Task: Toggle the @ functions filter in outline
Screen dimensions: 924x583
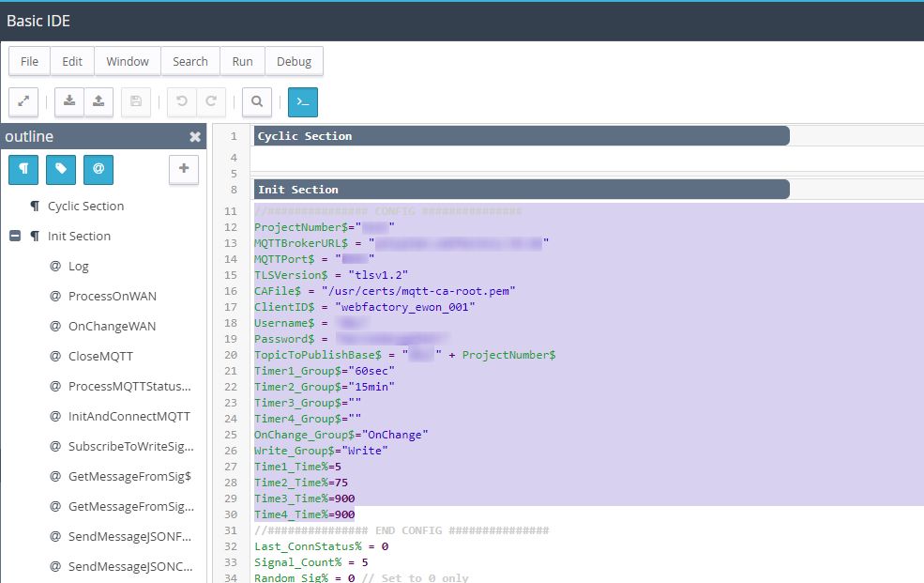Action: tap(98, 169)
